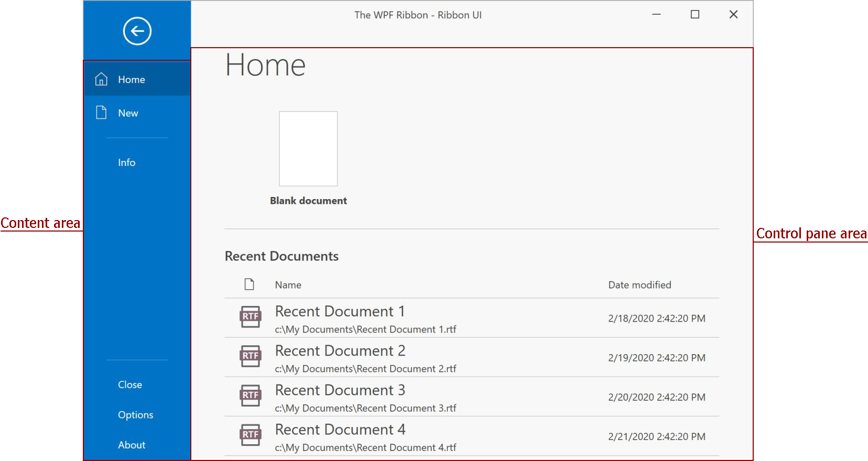
Task: Select the New tab in sidebar
Action: (x=128, y=113)
